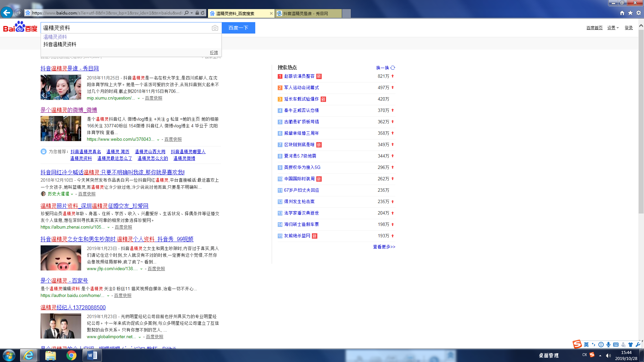This screenshot has height=362, width=644.
Task: Toggle Sogou input 英 language mode
Action: tap(586, 345)
